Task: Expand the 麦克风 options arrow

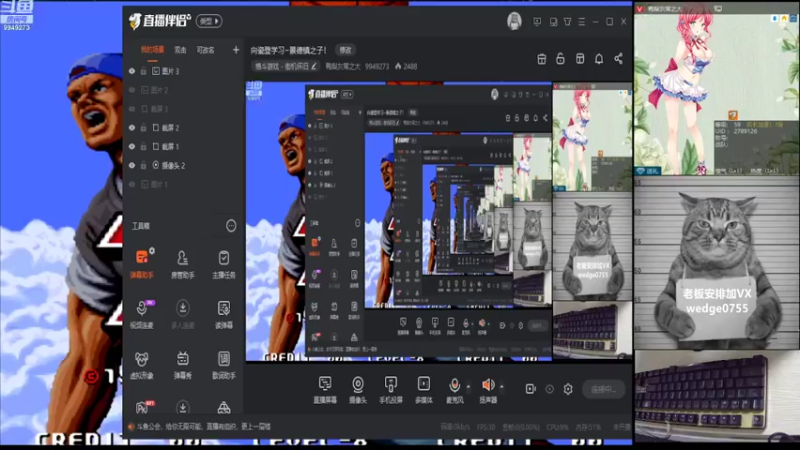Action: click(468, 386)
